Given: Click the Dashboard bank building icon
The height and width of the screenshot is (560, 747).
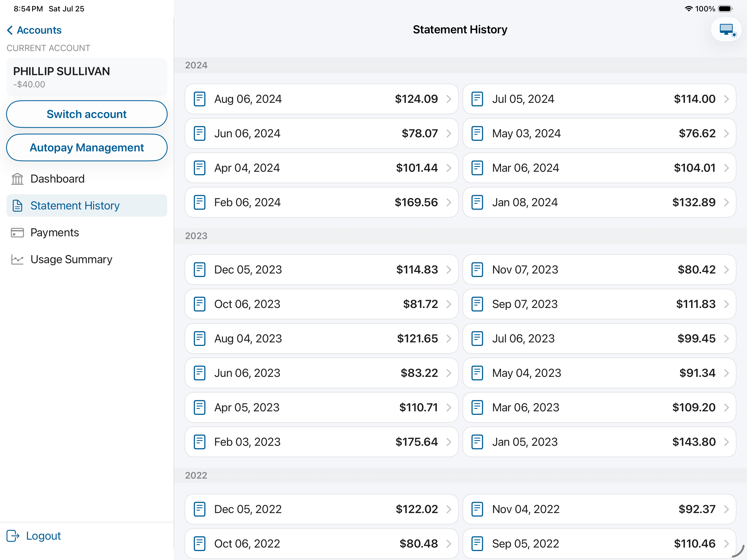Looking at the screenshot, I should pos(17,179).
